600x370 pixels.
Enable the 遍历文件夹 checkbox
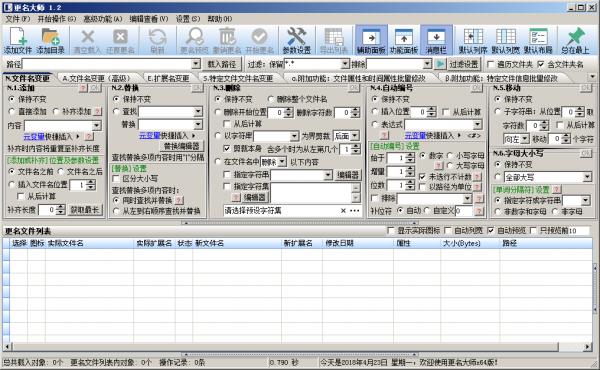pos(491,64)
